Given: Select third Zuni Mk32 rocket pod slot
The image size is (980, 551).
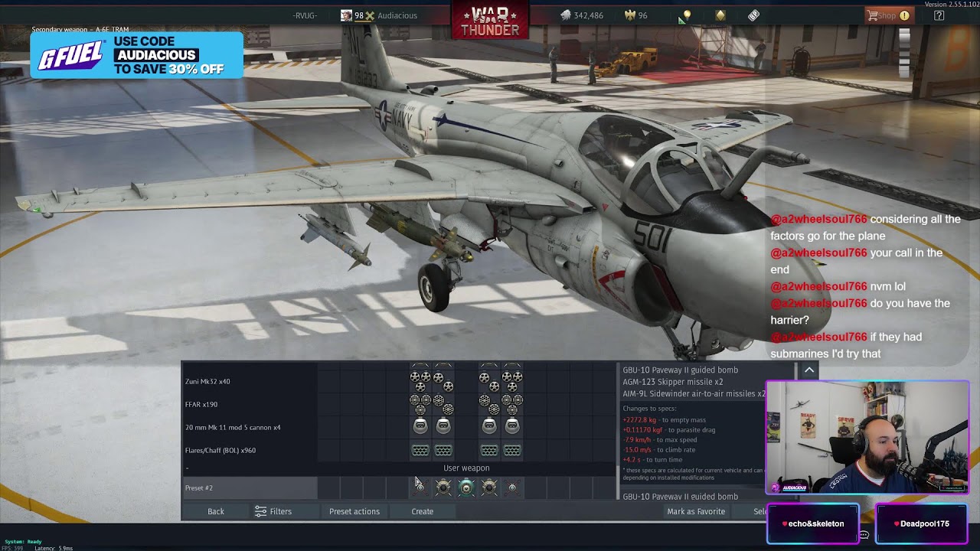Looking at the screenshot, I should click(x=489, y=381).
